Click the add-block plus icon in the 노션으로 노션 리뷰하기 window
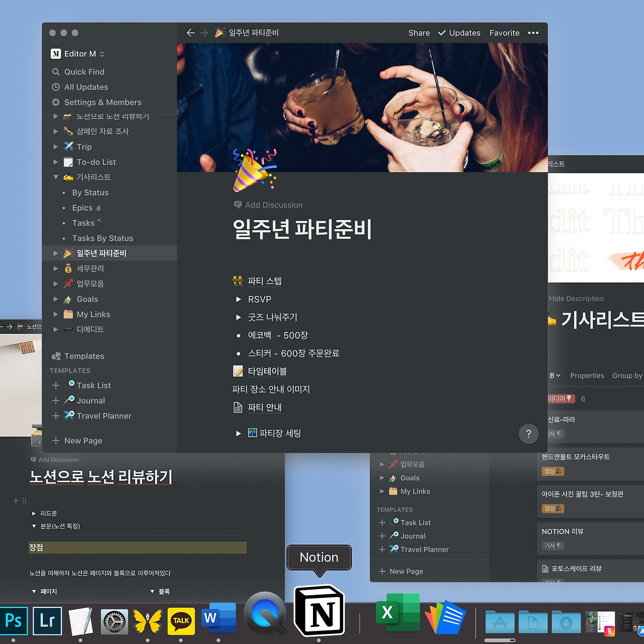Screen dimensions: 644x644 tap(16, 501)
